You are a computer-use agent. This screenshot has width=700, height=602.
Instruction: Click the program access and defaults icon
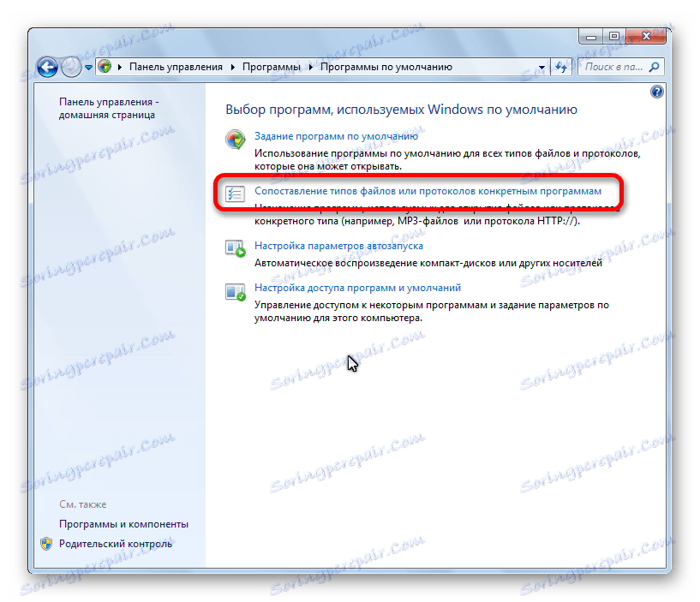coord(236,291)
